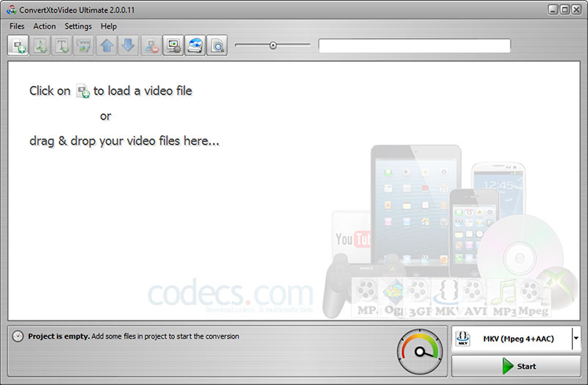The height and width of the screenshot is (385, 588).
Task: Click the add subtitle toolbar icon
Action: click(x=62, y=46)
